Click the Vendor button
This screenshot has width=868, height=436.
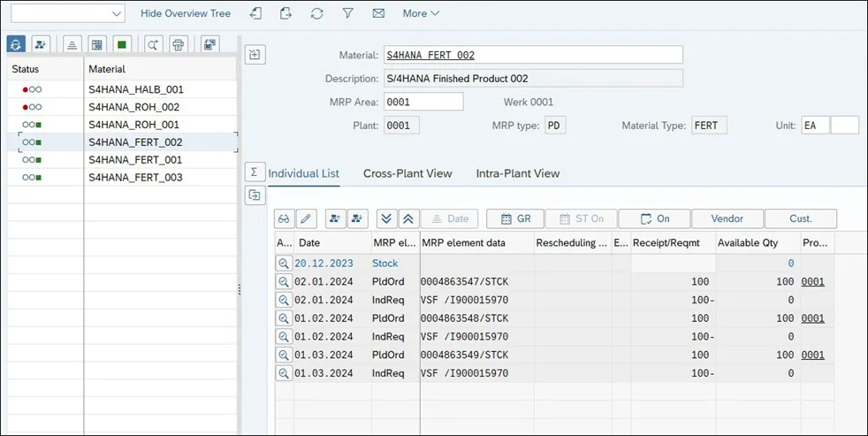[727, 218]
